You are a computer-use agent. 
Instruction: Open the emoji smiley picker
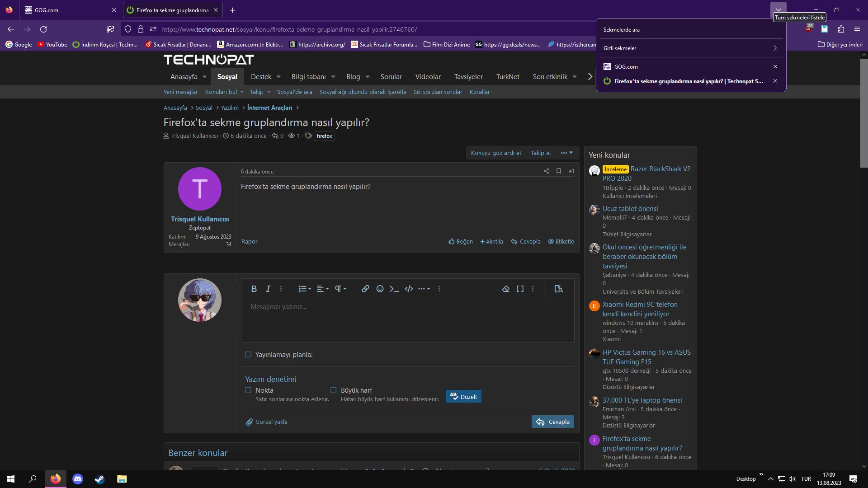tap(380, 289)
